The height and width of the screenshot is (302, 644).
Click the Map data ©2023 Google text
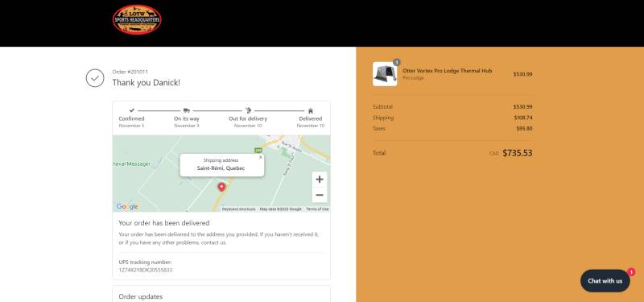280,209
